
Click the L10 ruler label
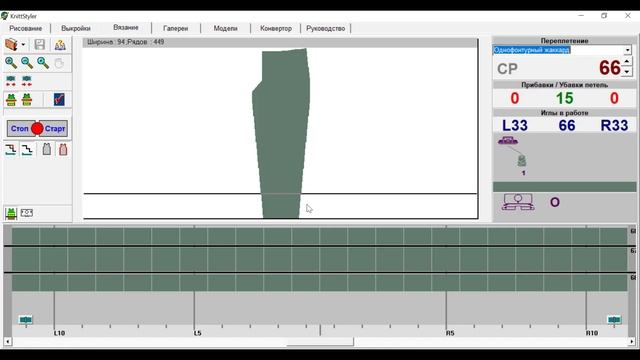pos(60,333)
